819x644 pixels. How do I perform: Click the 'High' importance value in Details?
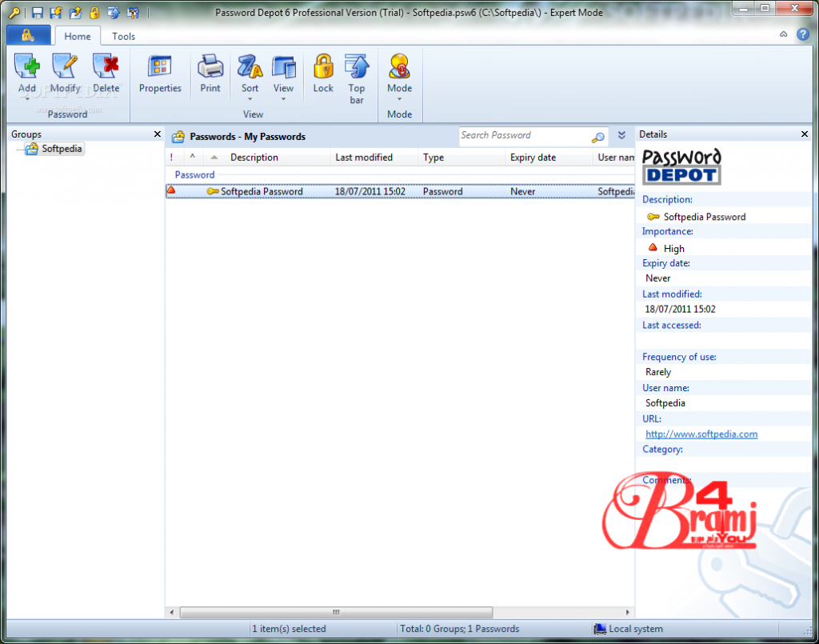pos(673,249)
